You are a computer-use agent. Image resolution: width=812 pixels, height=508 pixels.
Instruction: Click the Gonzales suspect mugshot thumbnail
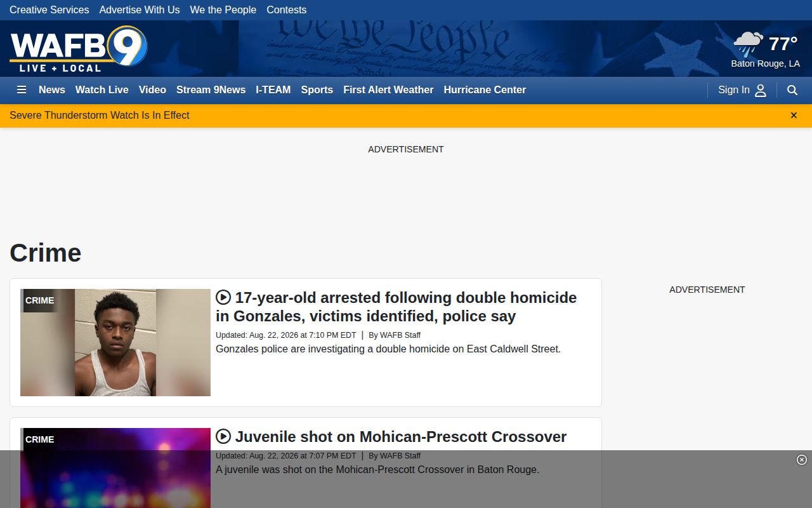point(115,343)
